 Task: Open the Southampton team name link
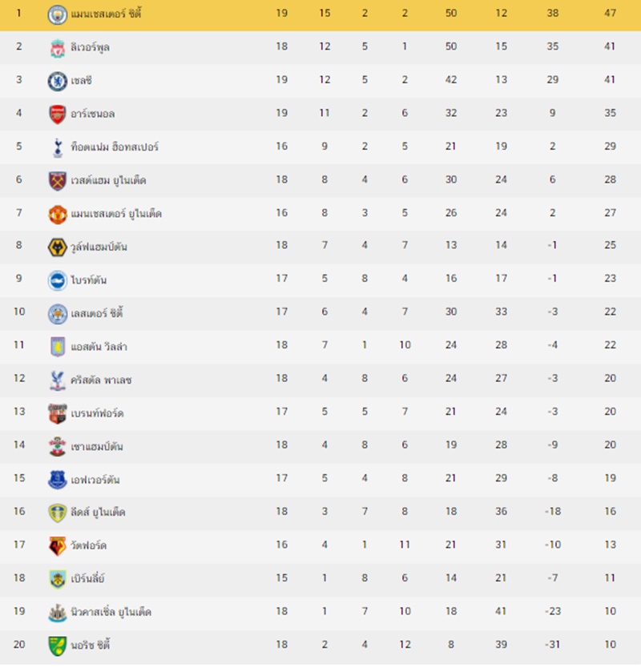click(97, 446)
